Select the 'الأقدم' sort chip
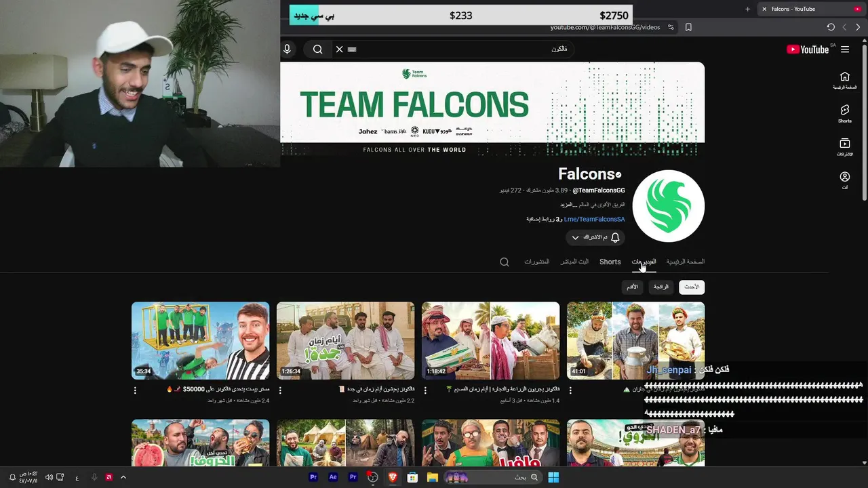This screenshot has width=868, height=488. tap(632, 287)
